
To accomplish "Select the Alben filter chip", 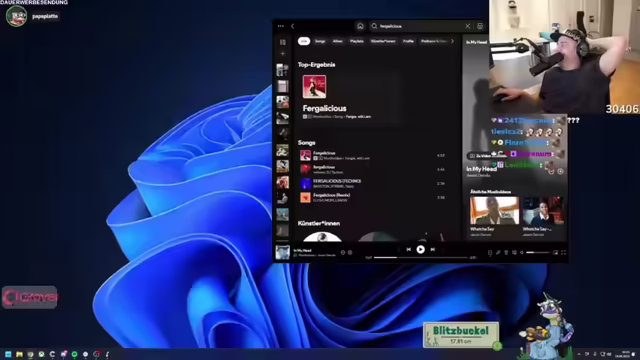I will (x=338, y=41).
